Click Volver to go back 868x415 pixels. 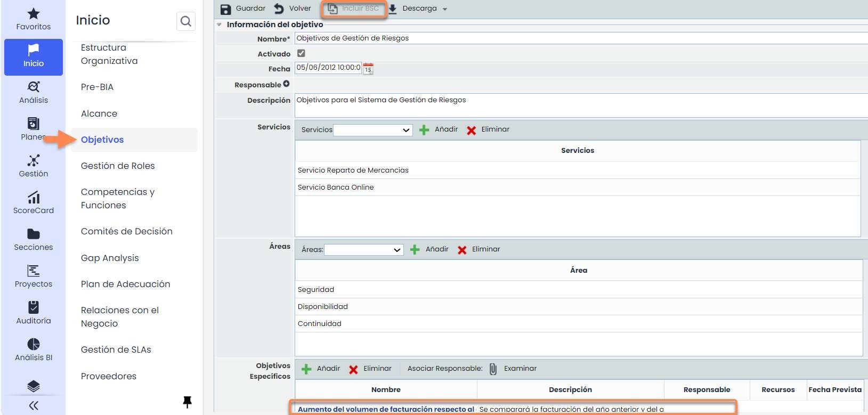[x=293, y=9]
